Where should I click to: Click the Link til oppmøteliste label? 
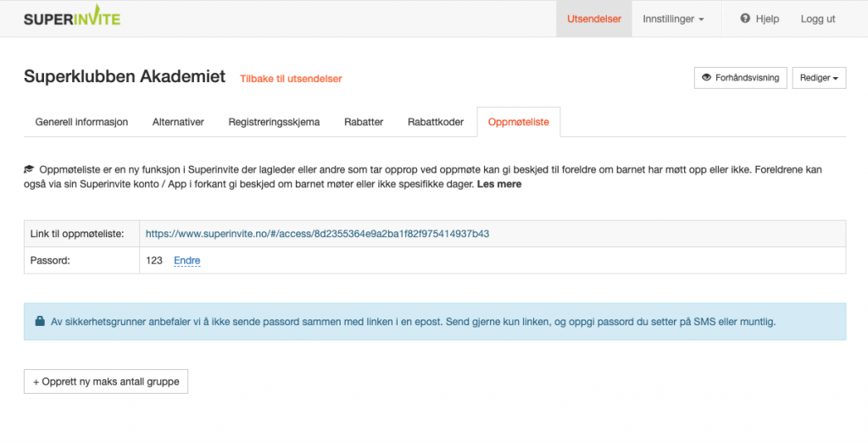(x=77, y=234)
